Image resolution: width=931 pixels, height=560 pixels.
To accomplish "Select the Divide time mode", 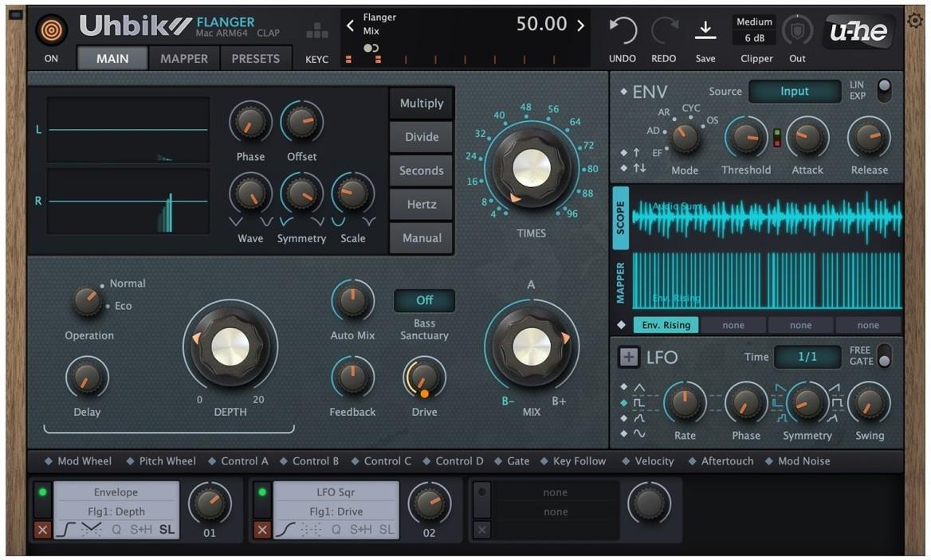I will coord(422,137).
